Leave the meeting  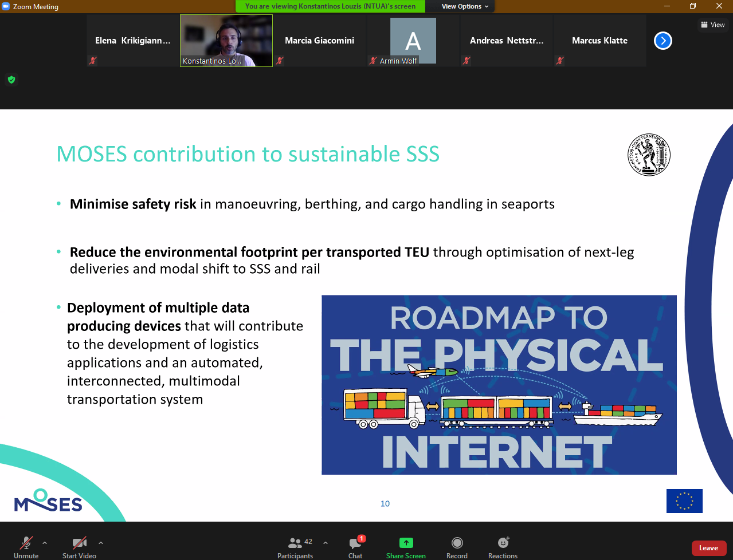(x=709, y=548)
